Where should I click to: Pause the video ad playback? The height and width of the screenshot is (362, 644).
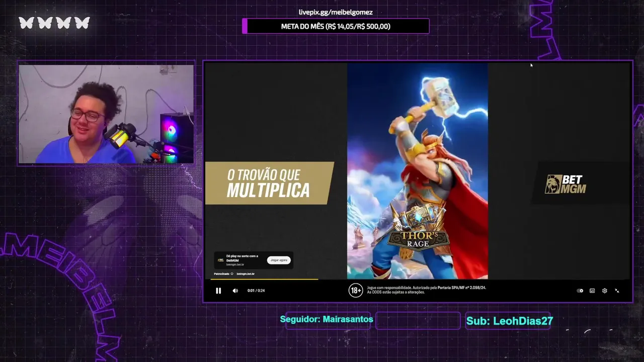(x=218, y=291)
